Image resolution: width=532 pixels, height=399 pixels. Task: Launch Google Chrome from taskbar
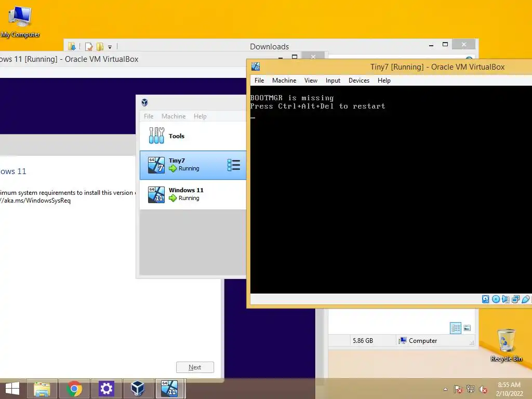point(74,389)
